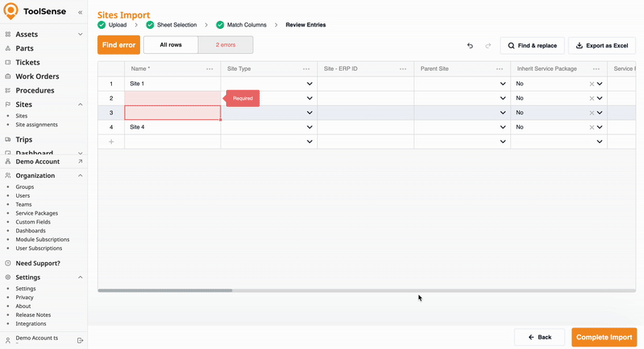Click the user avatar icon at bottom
644x349 pixels.
pos(8,340)
